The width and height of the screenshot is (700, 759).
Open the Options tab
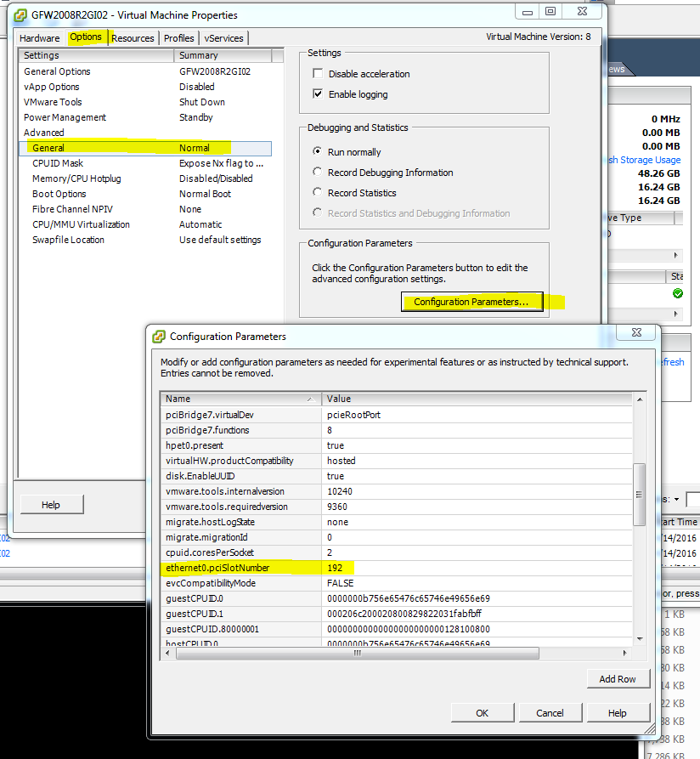tap(86, 37)
